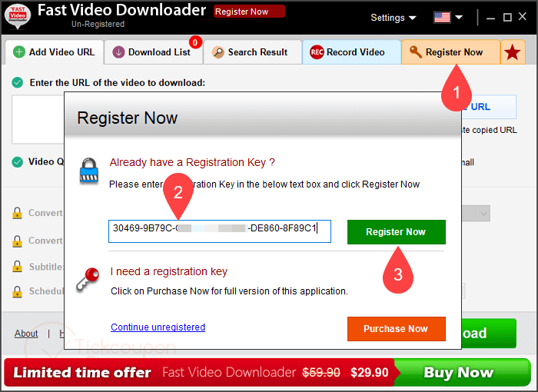Viewport: 538px width, 392px height.
Task: Click the green check beside Video Quality
Action: pyautogui.click(x=18, y=161)
